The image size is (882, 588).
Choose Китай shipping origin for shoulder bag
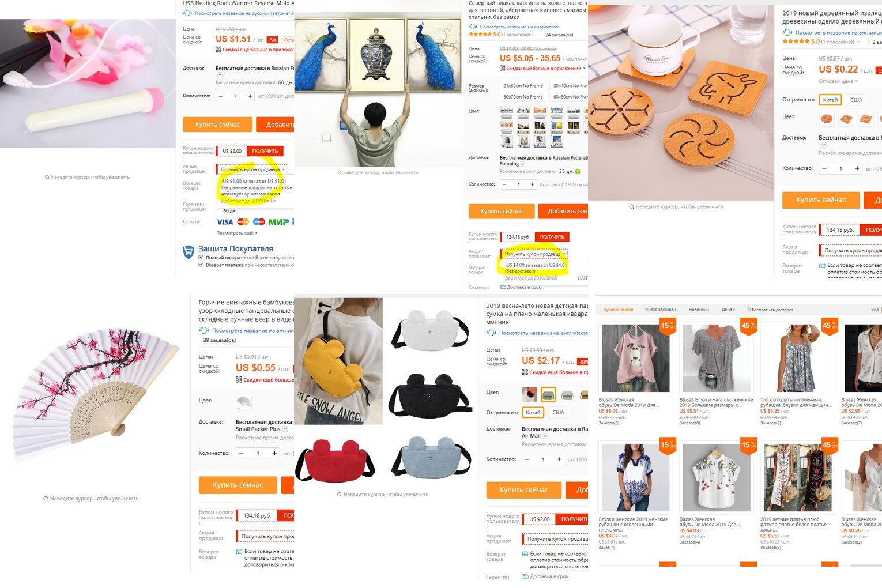tap(533, 412)
